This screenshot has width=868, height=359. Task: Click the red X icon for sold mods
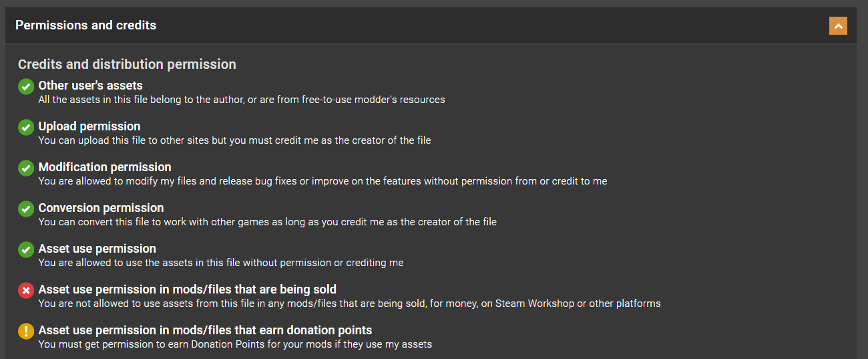26,290
